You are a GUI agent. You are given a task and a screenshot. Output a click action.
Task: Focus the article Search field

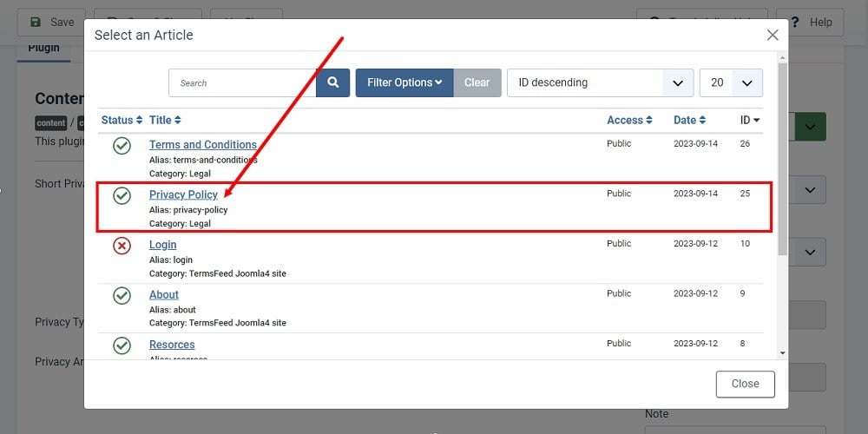(242, 82)
